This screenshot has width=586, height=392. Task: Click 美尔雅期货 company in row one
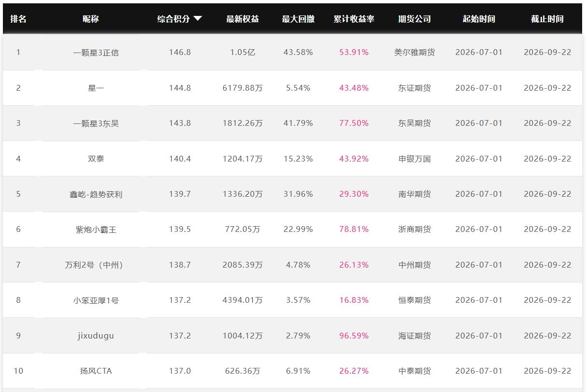pos(415,52)
